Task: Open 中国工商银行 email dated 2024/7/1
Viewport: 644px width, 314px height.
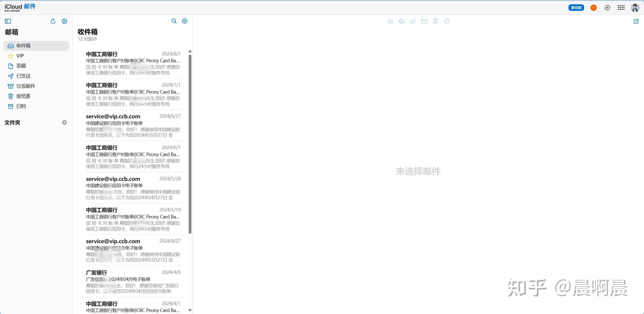Action: 133,94
